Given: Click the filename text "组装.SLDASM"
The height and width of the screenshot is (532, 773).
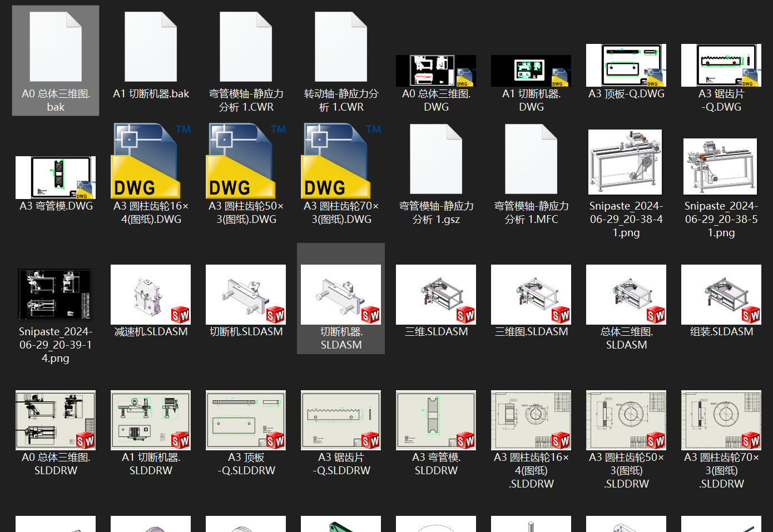Looking at the screenshot, I should point(721,332).
